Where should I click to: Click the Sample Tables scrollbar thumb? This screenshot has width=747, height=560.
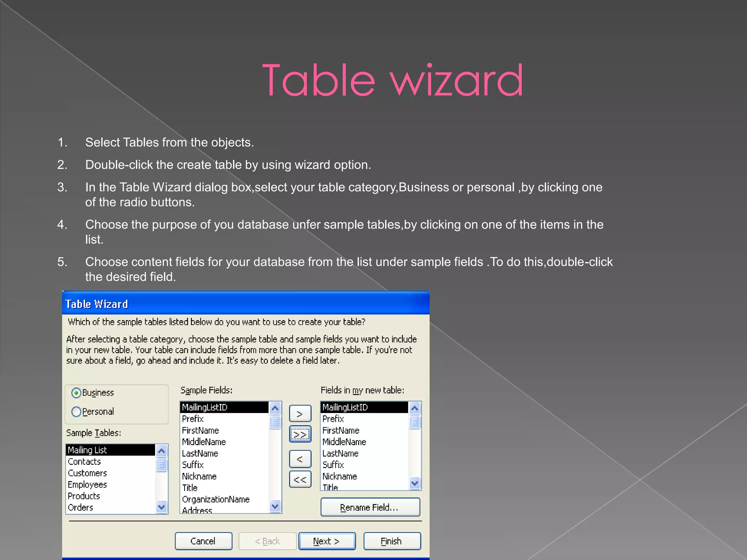pos(162,465)
